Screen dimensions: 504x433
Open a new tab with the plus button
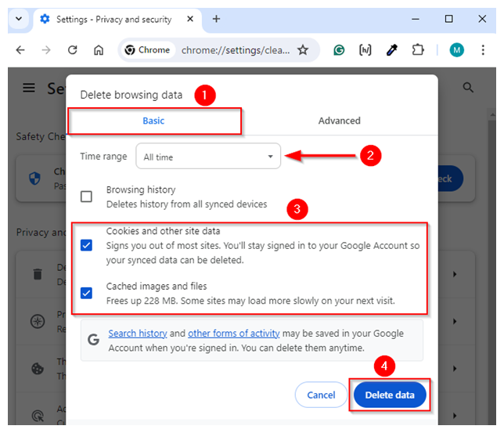(x=216, y=19)
